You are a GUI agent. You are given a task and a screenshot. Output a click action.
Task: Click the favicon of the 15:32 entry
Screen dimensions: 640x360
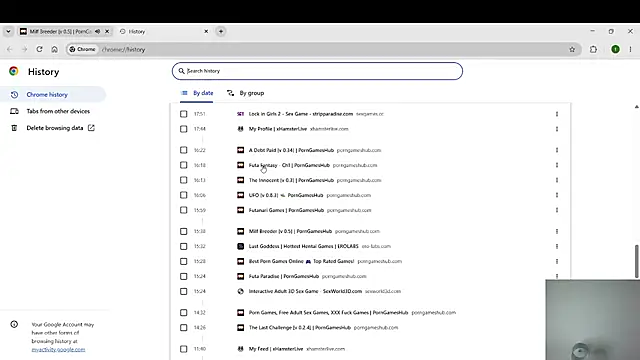click(240, 246)
